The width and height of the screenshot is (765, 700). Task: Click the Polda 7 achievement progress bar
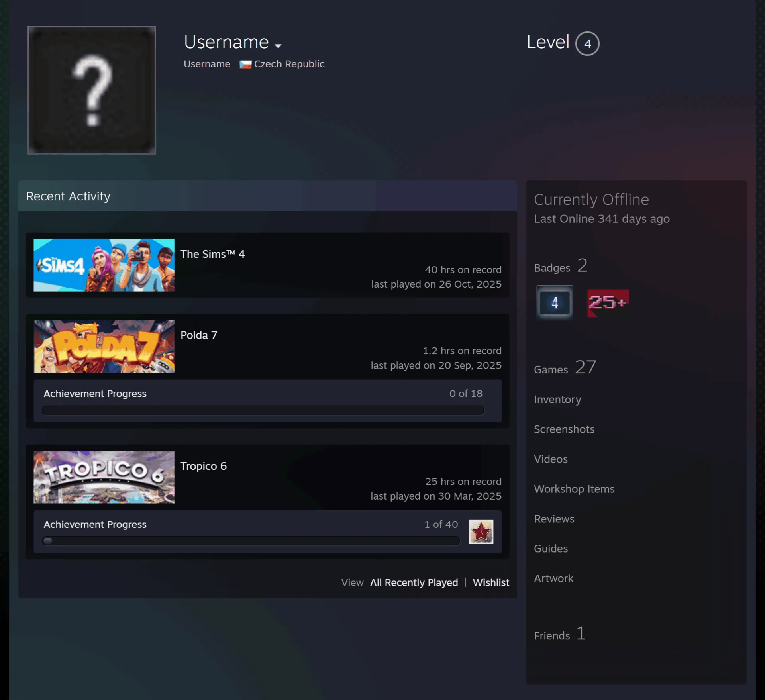(263, 410)
